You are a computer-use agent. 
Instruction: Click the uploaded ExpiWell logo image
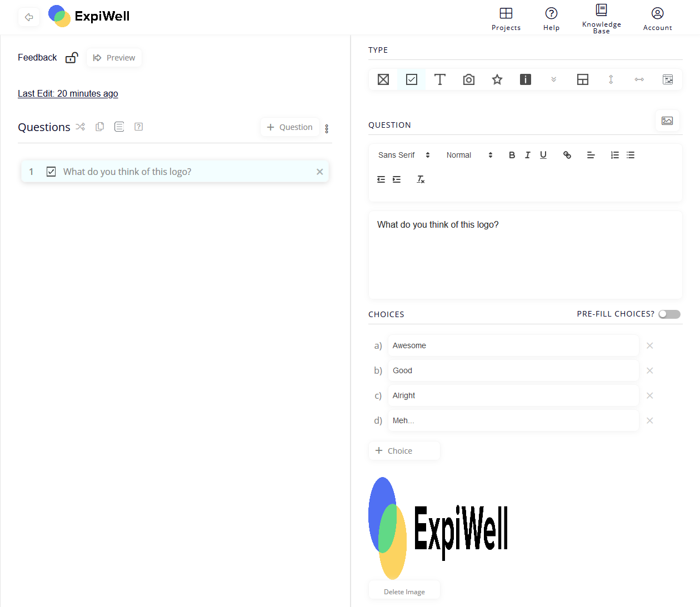click(438, 528)
